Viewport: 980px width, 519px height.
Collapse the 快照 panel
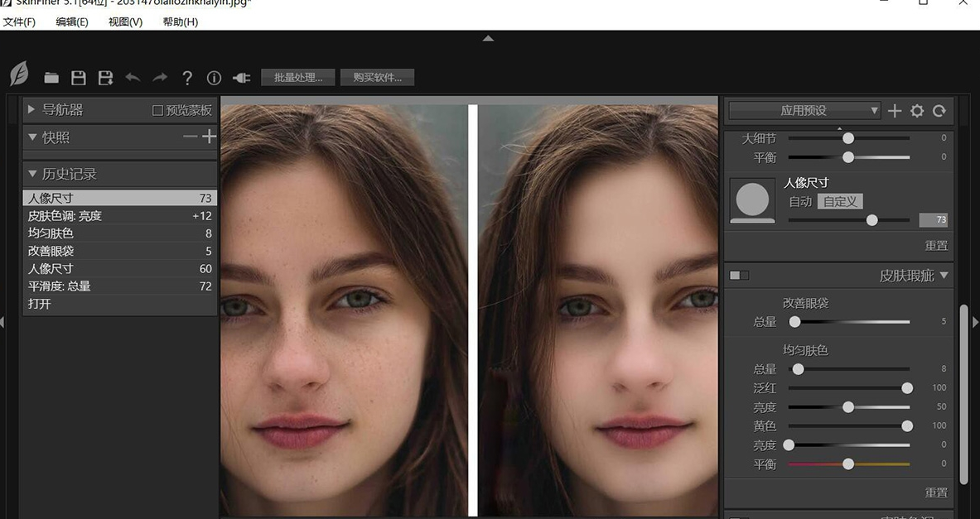[x=31, y=137]
